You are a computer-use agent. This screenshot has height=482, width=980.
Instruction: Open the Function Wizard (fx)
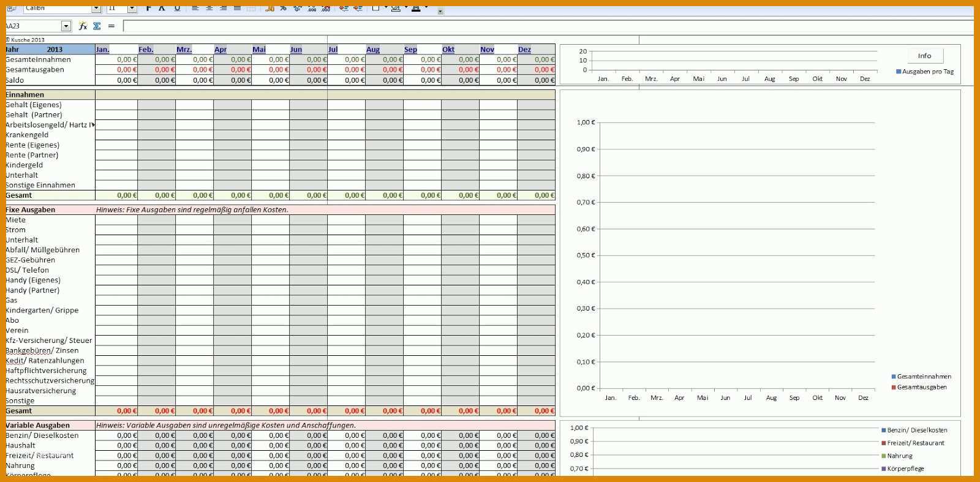point(83,26)
